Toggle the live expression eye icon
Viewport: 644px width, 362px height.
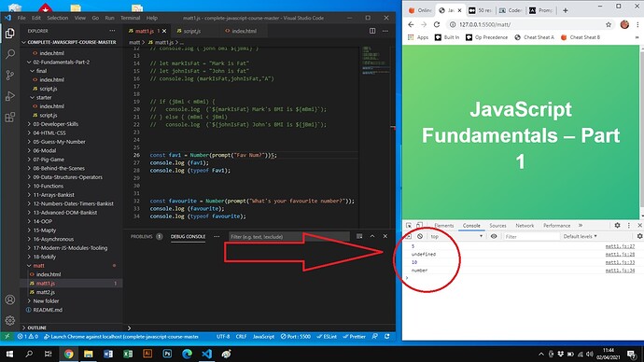point(494,236)
